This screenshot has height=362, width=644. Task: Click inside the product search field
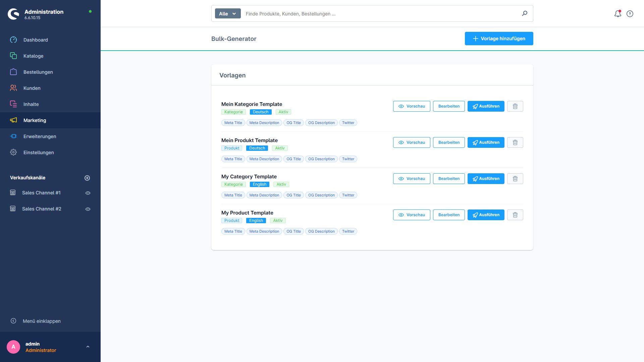coord(335,14)
